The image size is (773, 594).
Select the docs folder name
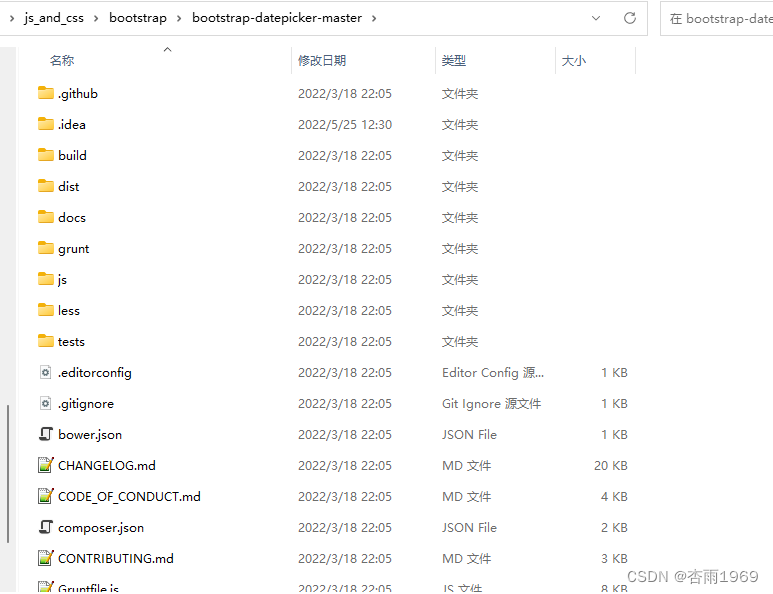(72, 218)
